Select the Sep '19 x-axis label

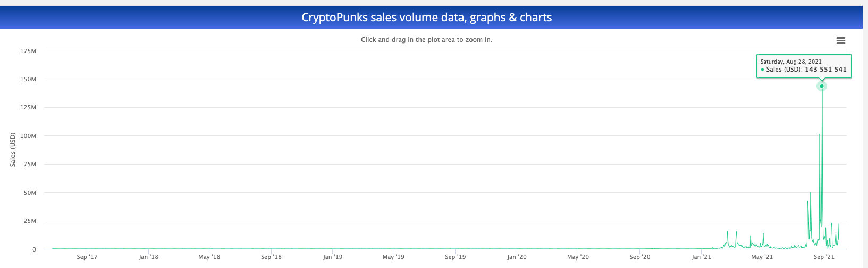pos(456,257)
